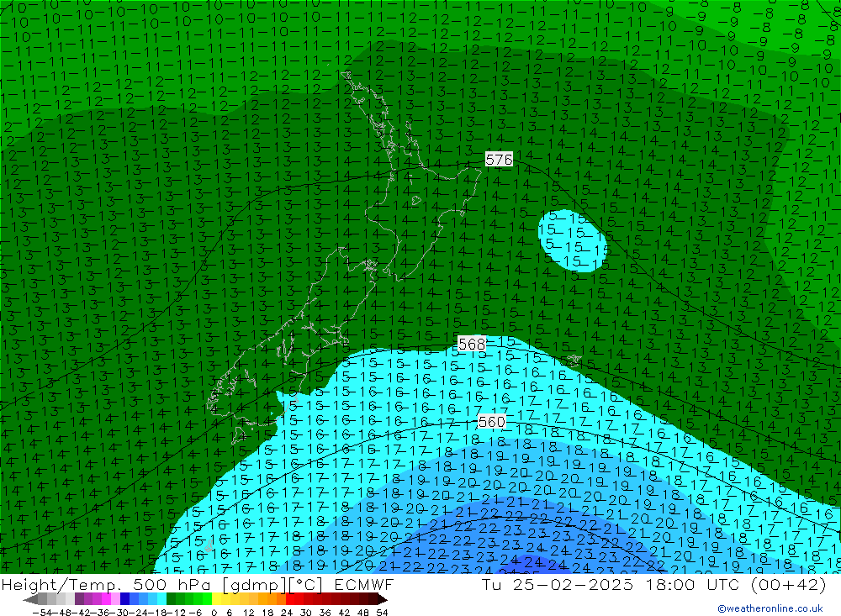Viewport: 841px width, 616px height.
Task: Click the -54 legend scale label
Action: (42, 613)
